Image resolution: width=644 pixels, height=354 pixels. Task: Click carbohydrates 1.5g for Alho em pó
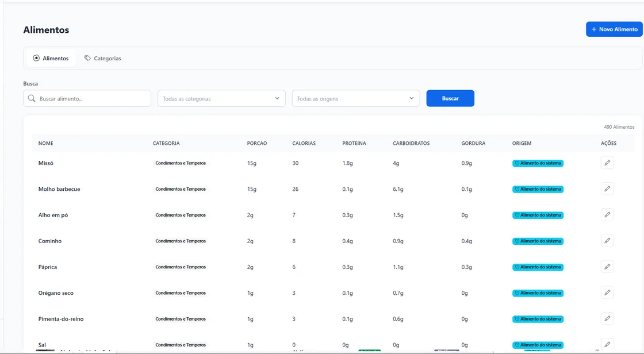(x=398, y=215)
